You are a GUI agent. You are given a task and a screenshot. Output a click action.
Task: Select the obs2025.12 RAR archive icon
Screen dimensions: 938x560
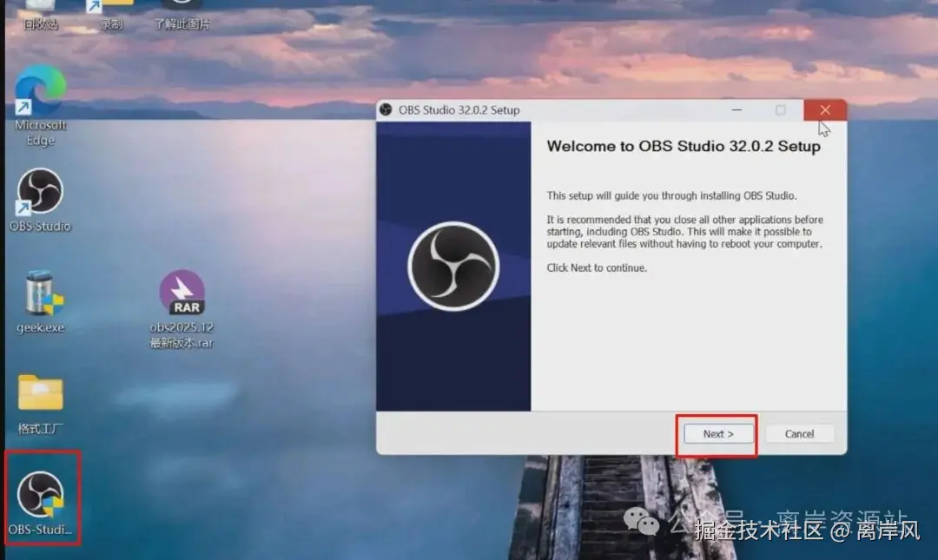pyautogui.click(x=182, y=309)
